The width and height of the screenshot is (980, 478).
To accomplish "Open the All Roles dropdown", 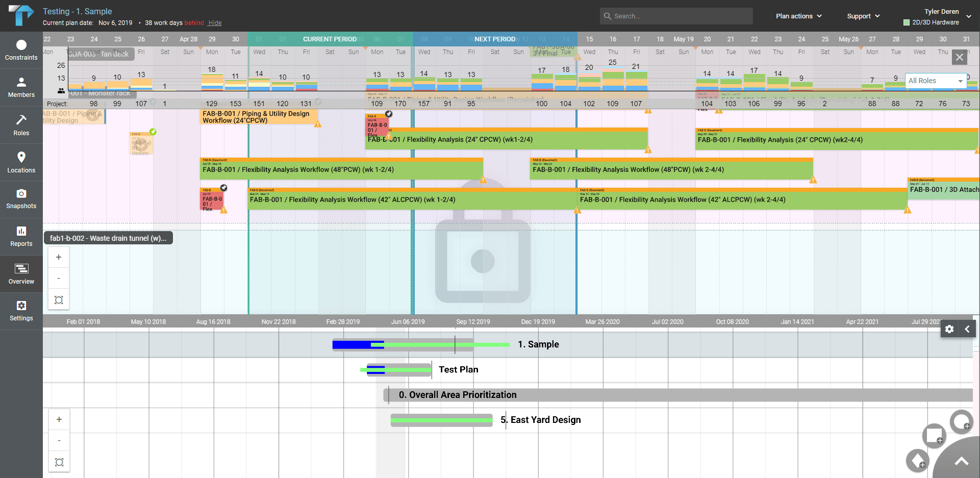I will point(936,81).
